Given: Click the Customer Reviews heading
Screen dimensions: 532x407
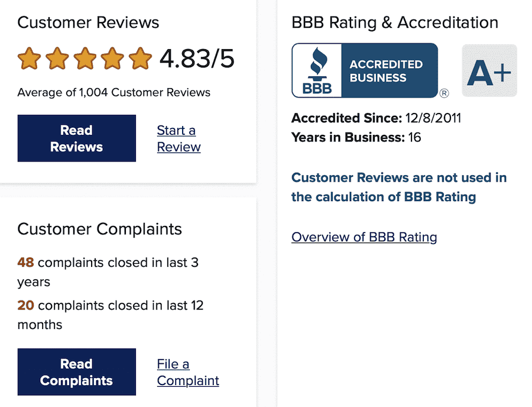Looking at the screenshot, I should coord(88,22).
